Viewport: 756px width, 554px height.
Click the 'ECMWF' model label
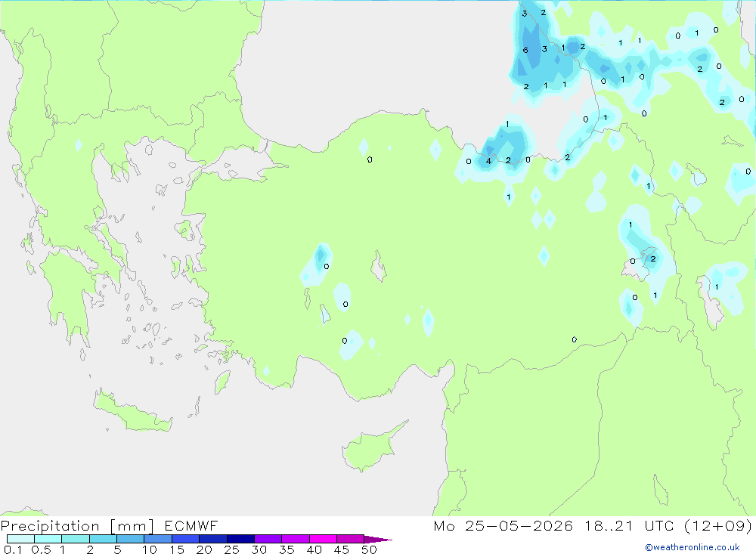(191, 525)
